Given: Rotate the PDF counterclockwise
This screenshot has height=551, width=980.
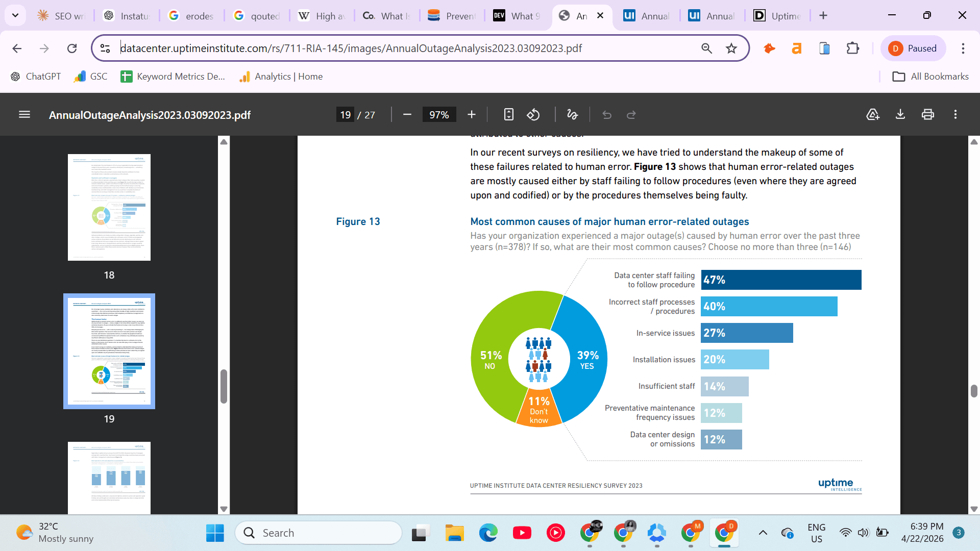Looking at the screenshot, I should 533,115.
